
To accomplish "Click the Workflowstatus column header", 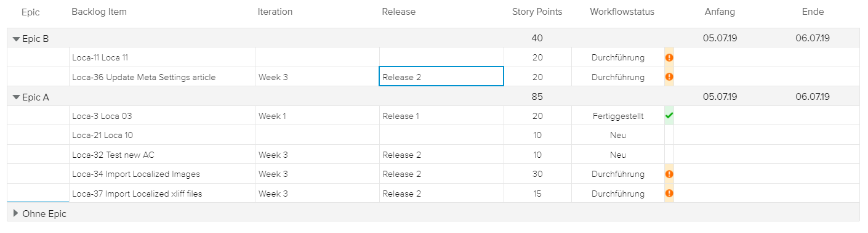I will pos(622,12).
